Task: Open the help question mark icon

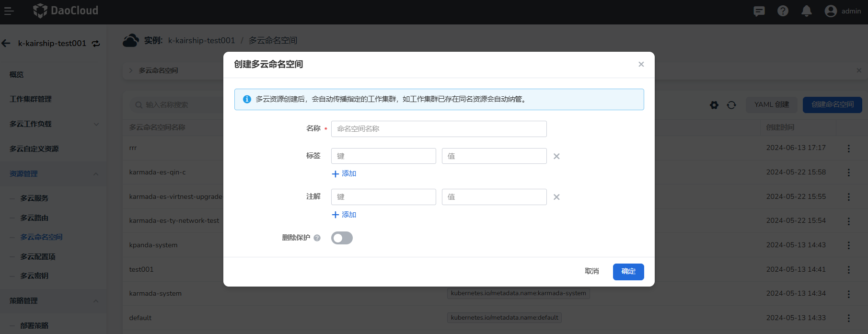Action: [x=783, y=11]
